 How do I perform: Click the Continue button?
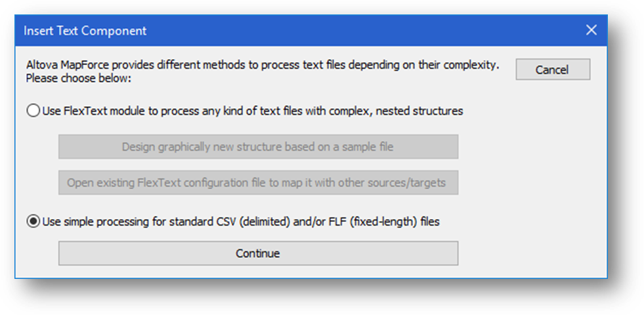(258, 253)
